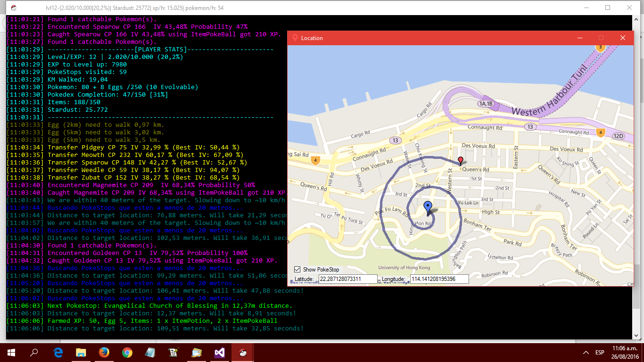The width and height of the screenshot is (644, 362).
Task: Switch to Firefox in the taskbar
Action: 104,352
